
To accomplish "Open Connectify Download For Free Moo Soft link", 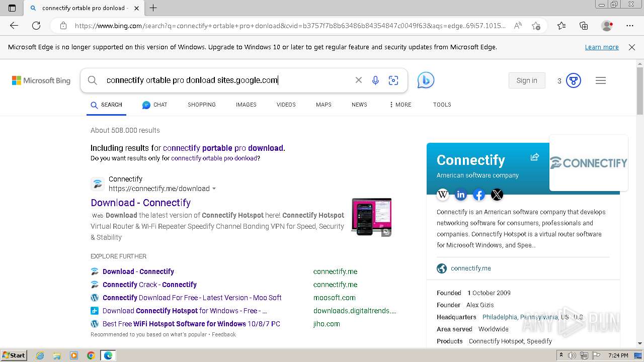I will click(192, 298).
